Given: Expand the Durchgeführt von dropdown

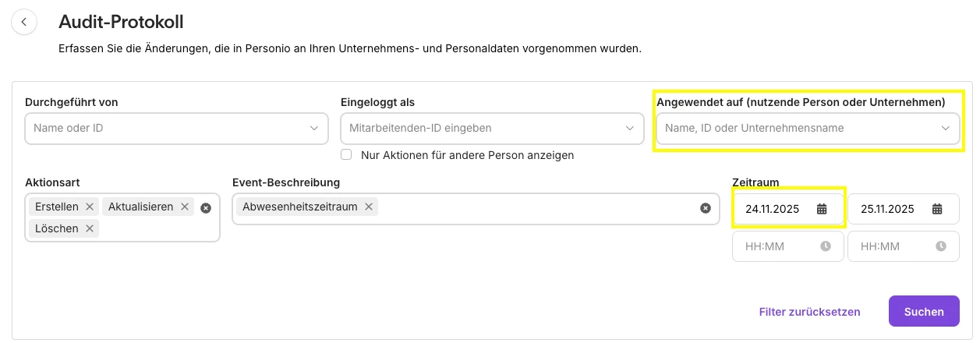Looking at the screenshot, I should pos(314,128).
